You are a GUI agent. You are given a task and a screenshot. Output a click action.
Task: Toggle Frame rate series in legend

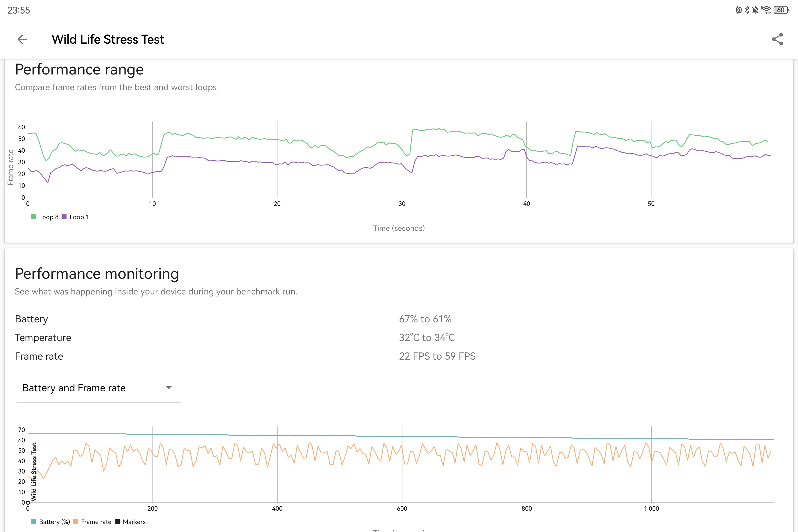(x=92, y=522)
